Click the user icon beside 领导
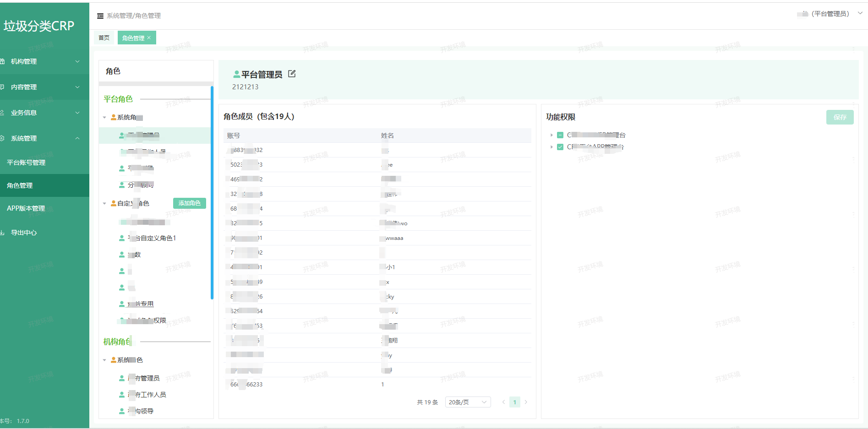This screenshot has height=429, width=868. [x=122, y=411]
